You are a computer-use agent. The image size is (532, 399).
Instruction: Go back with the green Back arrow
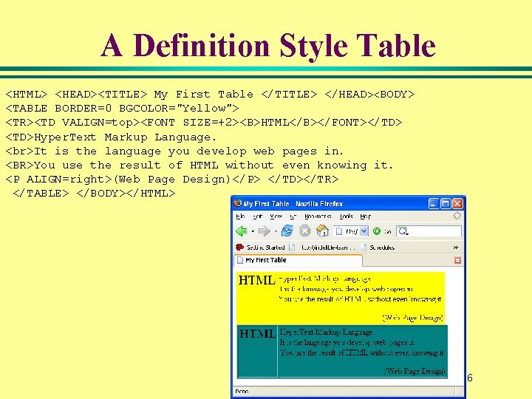point(241,231)
